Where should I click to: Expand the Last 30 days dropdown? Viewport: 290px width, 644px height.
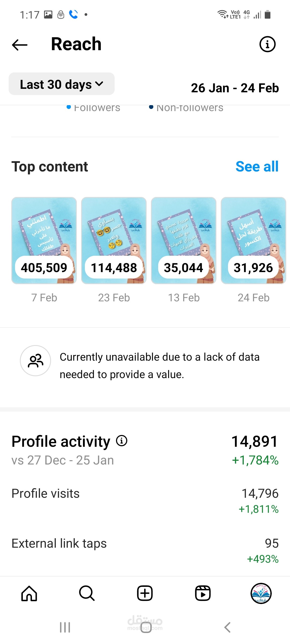coord(62,84)
